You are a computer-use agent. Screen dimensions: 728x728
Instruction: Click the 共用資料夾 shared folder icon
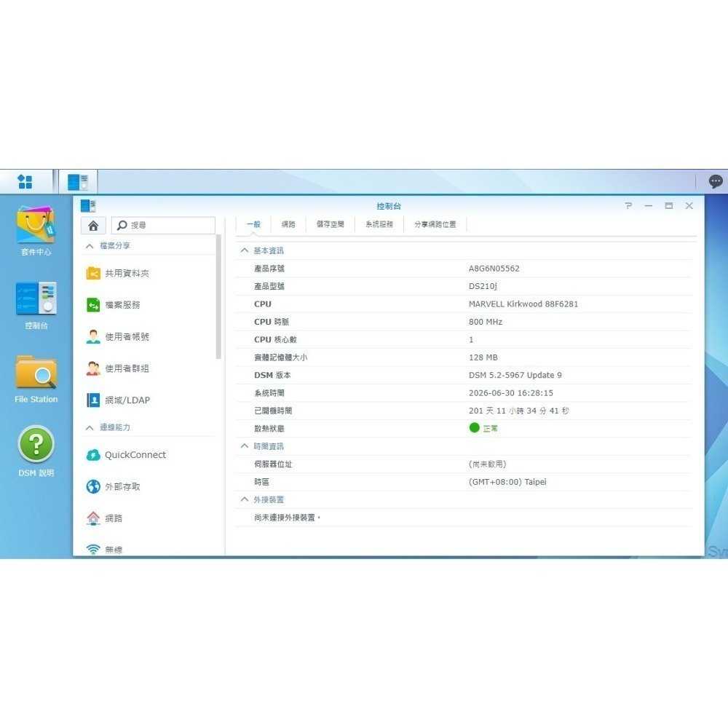coord(93,274)
